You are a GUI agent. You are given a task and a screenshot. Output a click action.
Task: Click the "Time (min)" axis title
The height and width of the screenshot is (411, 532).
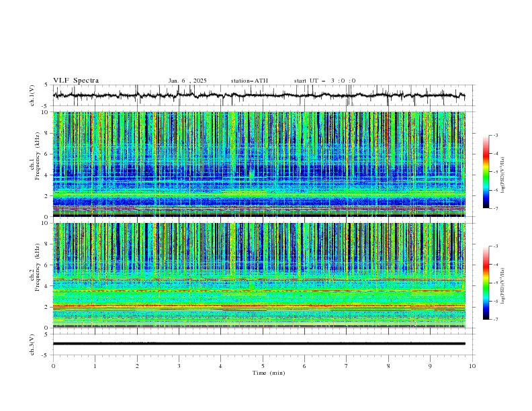point(269,373)
